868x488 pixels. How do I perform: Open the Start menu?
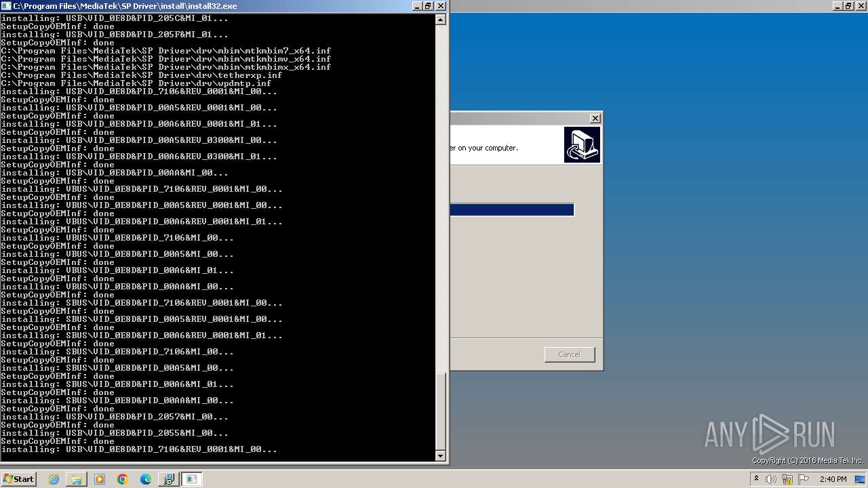(18, 479)
